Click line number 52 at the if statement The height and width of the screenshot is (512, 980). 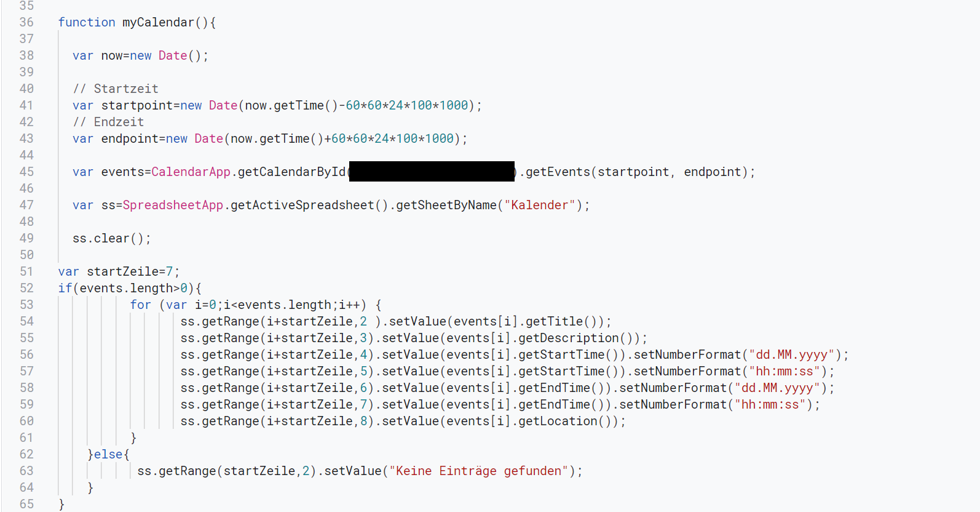point(26,288)
